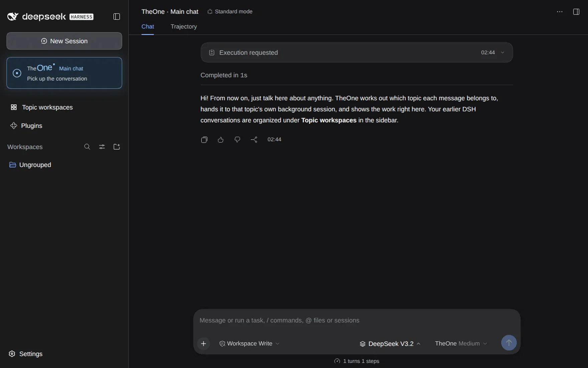Click the TheOne · Main chat title
Screen dimensions: 588x368
(x=170, y=12)
